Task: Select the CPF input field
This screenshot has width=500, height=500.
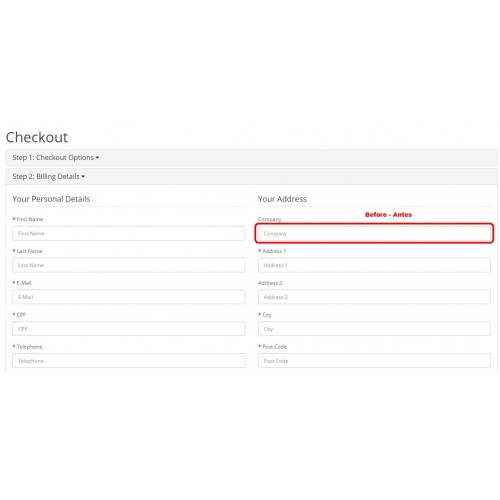Action: tap(129, 329)
